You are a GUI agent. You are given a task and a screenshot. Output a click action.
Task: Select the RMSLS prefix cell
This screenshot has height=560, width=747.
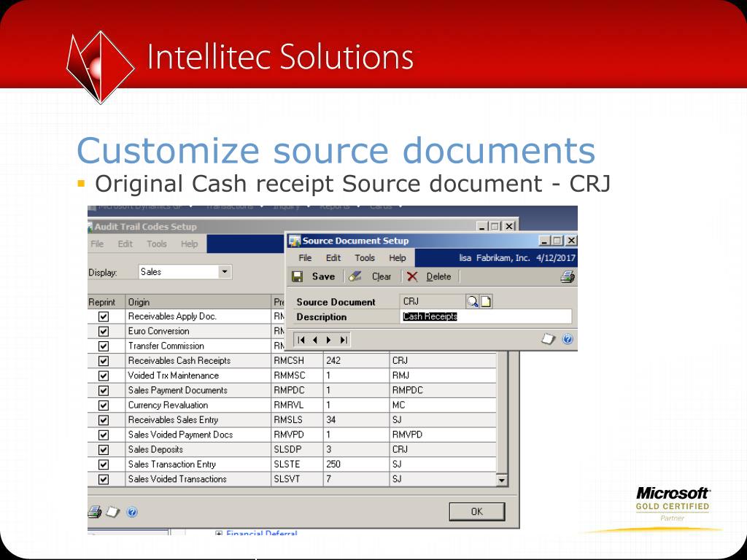click(297, 420)
